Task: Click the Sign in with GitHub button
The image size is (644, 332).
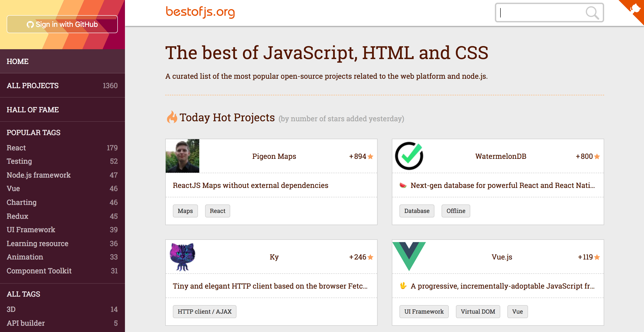Action: (x=62, y=24)
